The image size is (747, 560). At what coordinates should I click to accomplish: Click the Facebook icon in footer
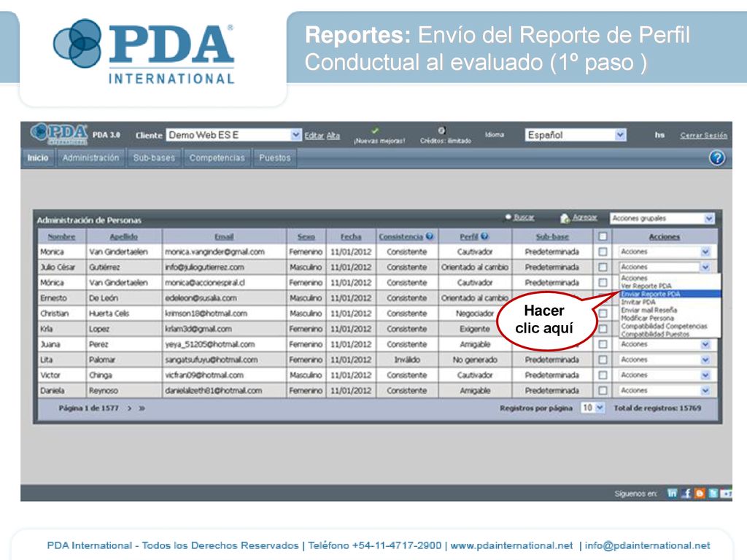point(686,494)
